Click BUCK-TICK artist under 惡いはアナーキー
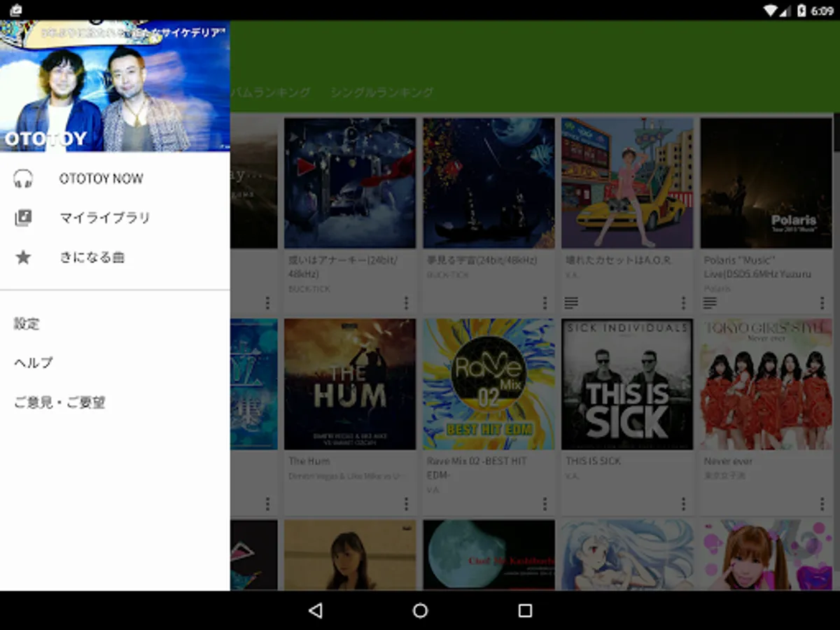This screenshot has width=840, height=630. [309, 288]
